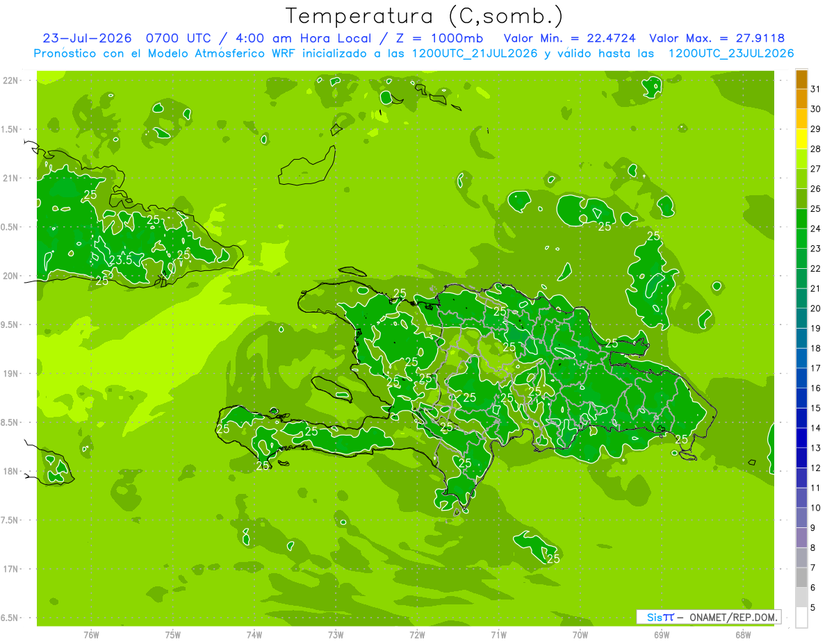Click the "75W" longitude axis label
Viewport: 834px width, 644px height.
173,635
